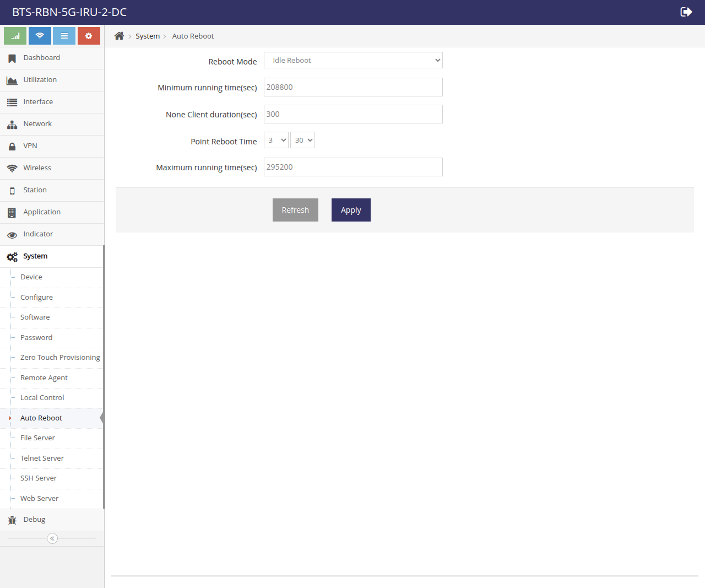The height and width of the screenshot is (588, 705).
Task: Click the blue Wi-Fi shortcut icon
Action: point(40,36)
